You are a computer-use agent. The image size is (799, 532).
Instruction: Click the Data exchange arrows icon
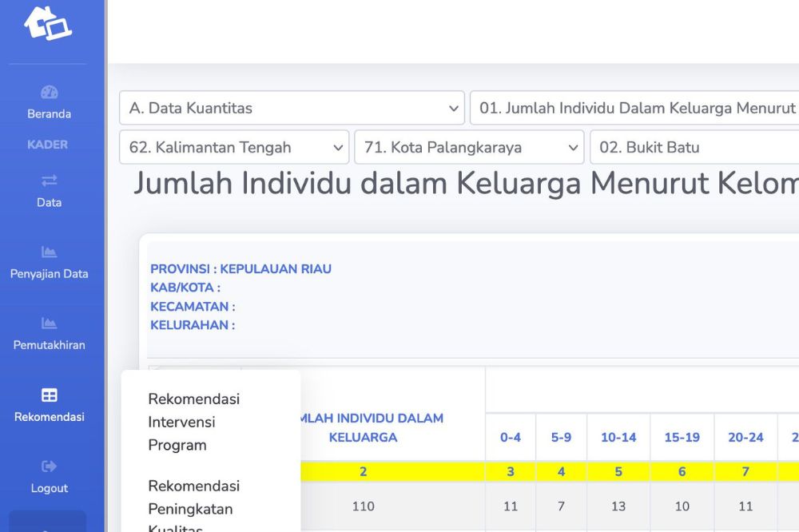point(49,181)
